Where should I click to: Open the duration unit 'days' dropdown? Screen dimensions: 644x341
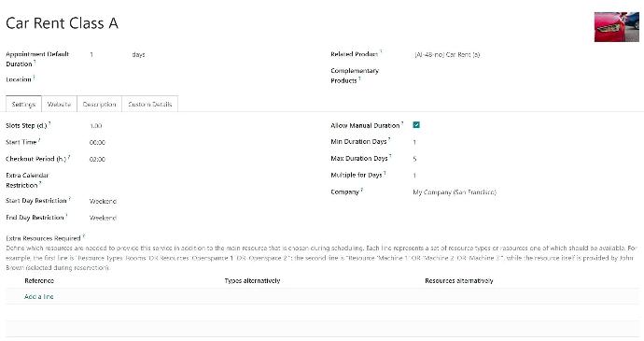pyautogui.click(x=138, y=54)
